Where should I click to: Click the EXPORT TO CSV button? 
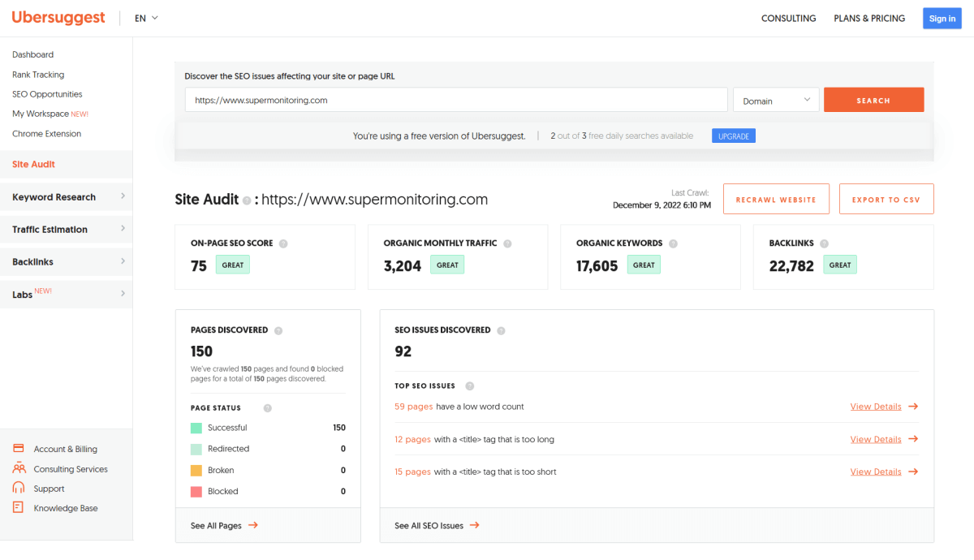pyautogui.click(x=886, y=199)
